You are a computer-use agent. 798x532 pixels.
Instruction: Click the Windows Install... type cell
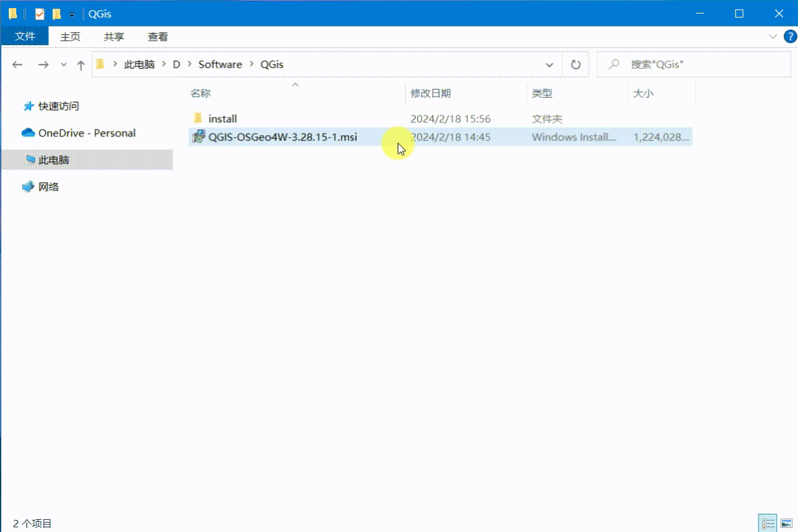click(x=574, y=137)
